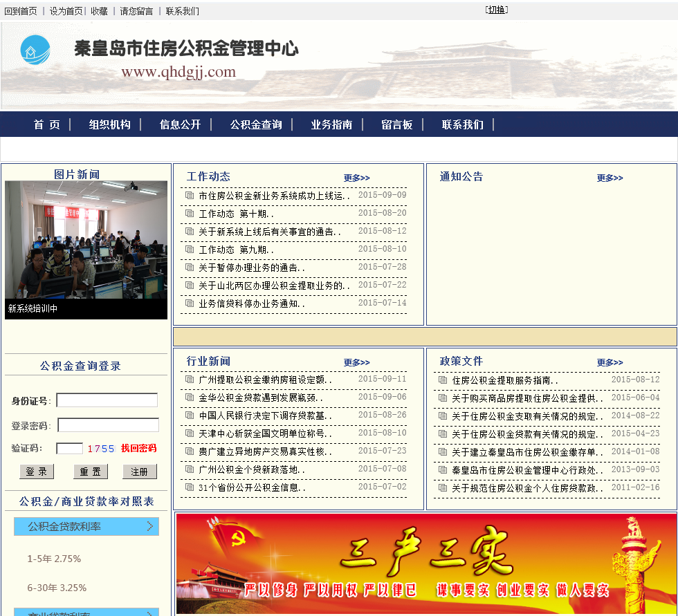Viewport: 678px width, 616px height.
Task: Open the 留言板 navigation item
Action: pyautogui.click(x=396, y=124)
